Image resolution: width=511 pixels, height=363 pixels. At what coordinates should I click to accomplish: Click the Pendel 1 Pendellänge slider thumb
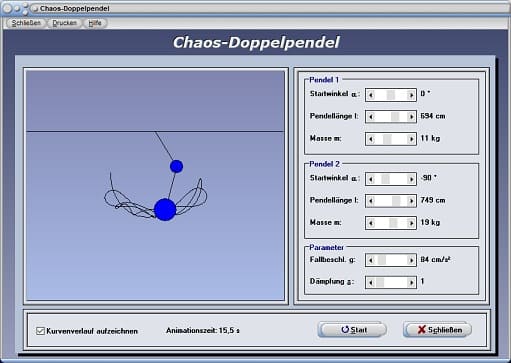[x=395, y=117]
